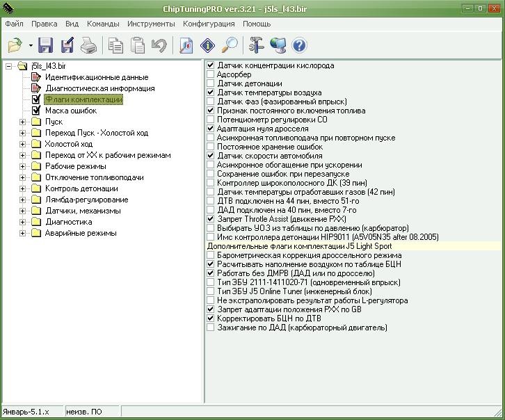This screenshot has height=420, width=505.
Task: Click the document compare toolbar icon
Action: [186, 45]
